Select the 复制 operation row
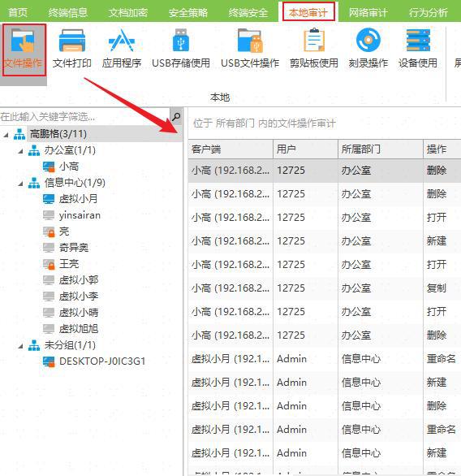 (325, 288)
